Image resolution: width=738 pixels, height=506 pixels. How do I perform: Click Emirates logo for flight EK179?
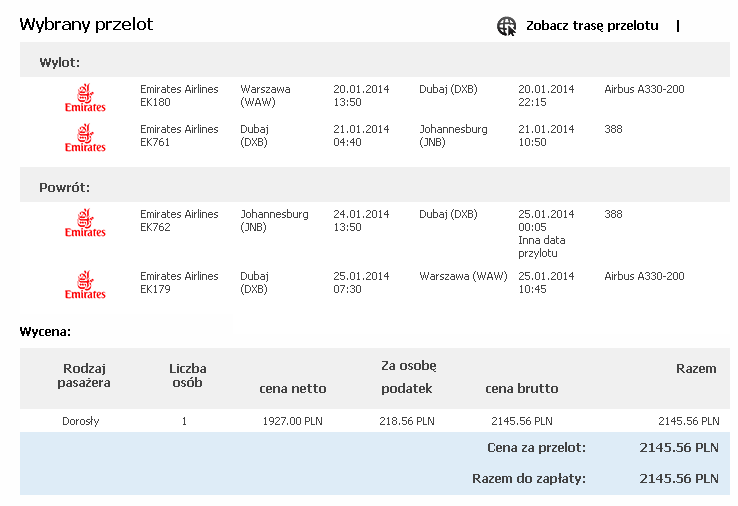pos(85,285)
